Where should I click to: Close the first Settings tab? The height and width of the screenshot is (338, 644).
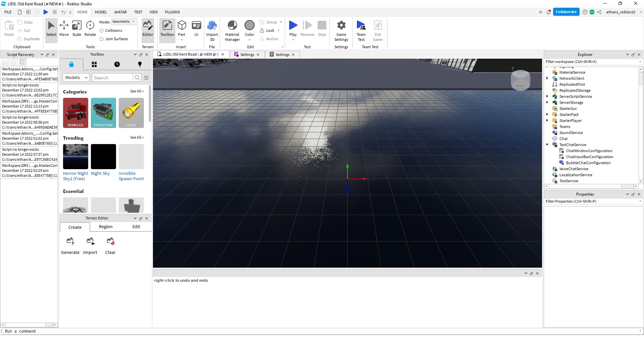(258, 55)
